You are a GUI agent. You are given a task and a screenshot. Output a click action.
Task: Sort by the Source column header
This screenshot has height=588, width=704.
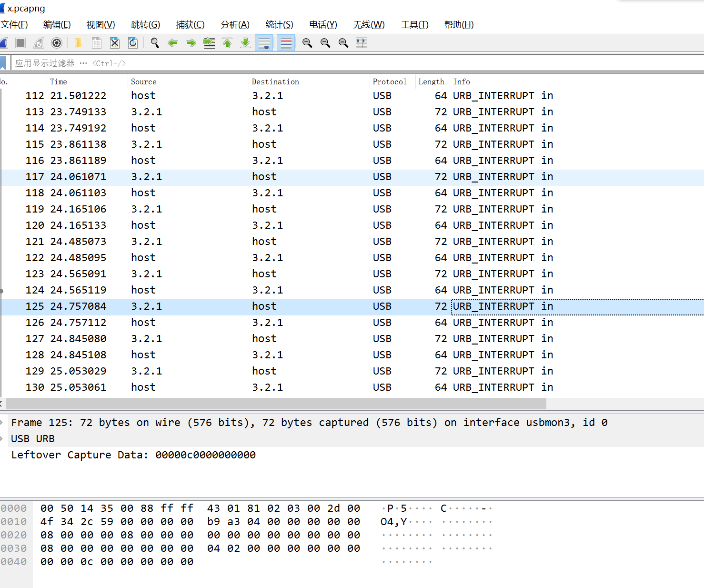188,81
